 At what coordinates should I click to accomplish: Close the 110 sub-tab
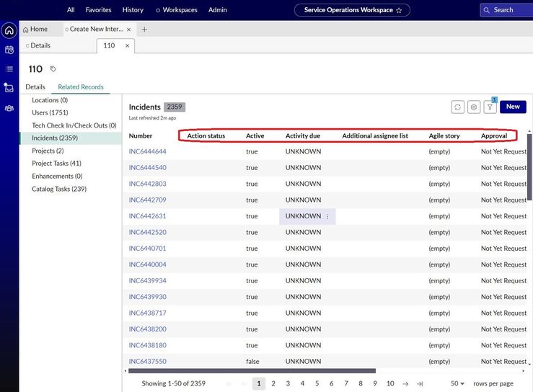pos(127,45)
